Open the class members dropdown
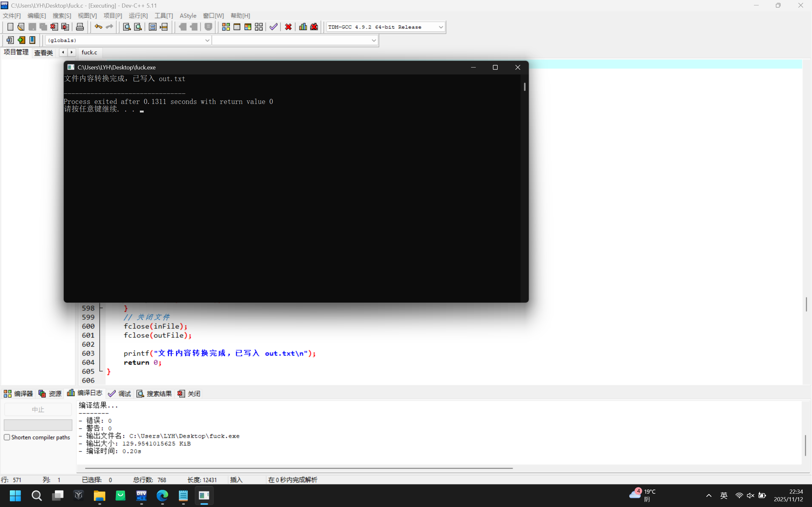 [x=374, y=40]
